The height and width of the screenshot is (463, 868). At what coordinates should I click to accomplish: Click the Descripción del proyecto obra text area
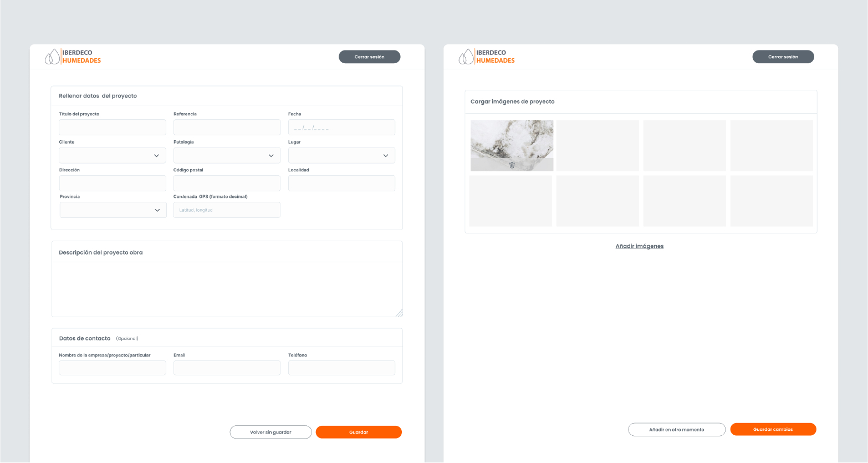pyautogui.click(x=227, y=289)
